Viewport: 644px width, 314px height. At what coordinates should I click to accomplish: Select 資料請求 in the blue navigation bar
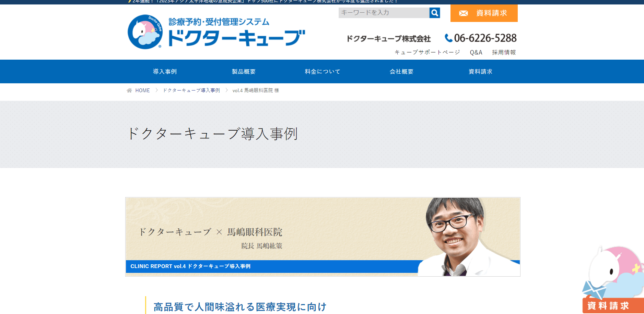[480, 72]
